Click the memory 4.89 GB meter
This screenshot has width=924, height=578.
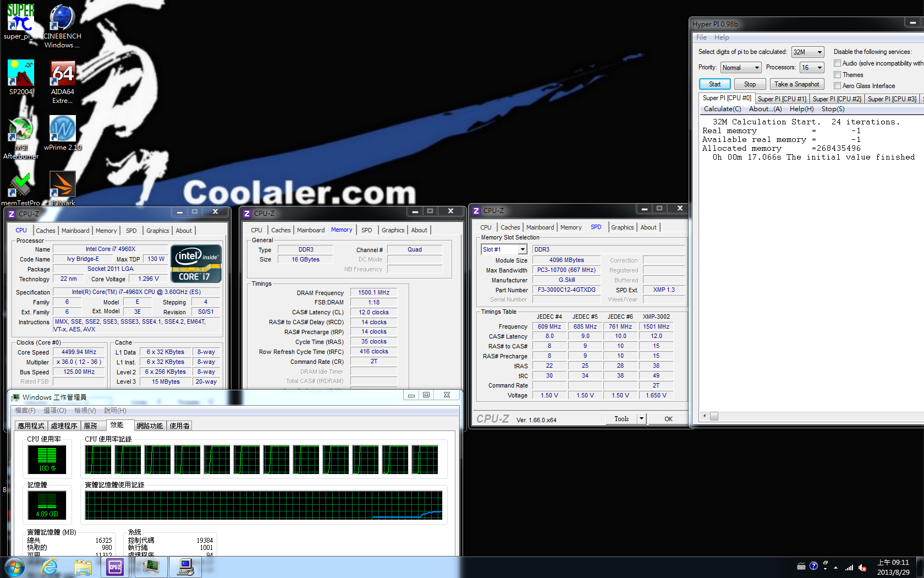pos(47,505)
